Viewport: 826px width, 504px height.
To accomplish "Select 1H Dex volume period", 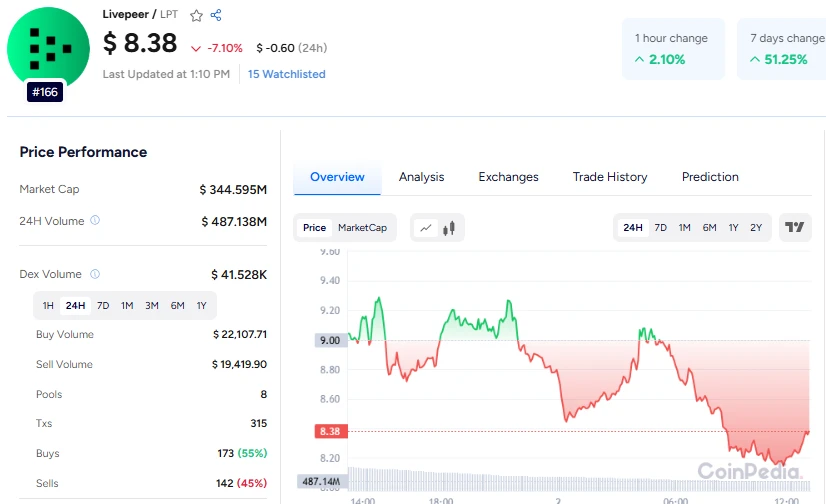I will (x=48, y=305).
